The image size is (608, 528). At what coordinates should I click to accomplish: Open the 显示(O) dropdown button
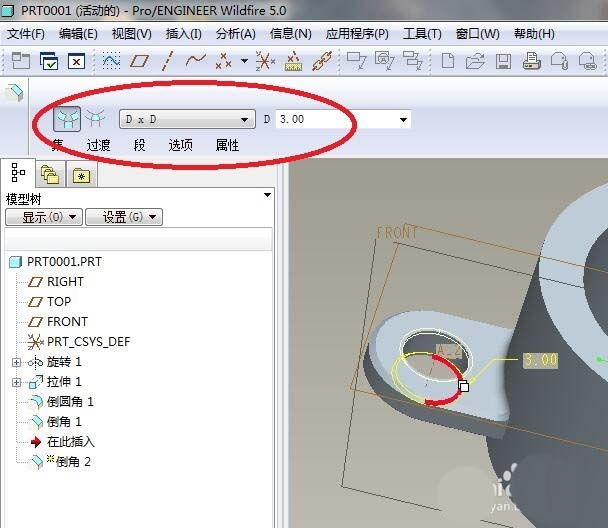[x=44, y=217]
